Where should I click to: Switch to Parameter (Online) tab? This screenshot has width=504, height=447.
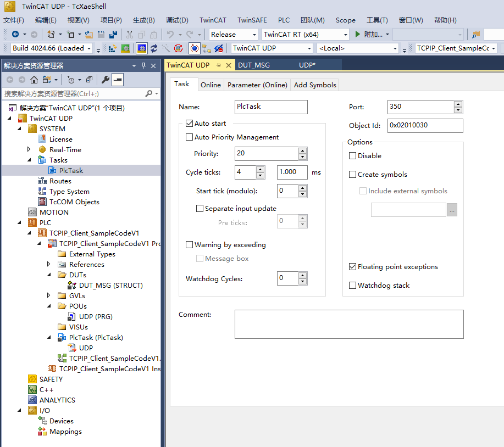257,85
